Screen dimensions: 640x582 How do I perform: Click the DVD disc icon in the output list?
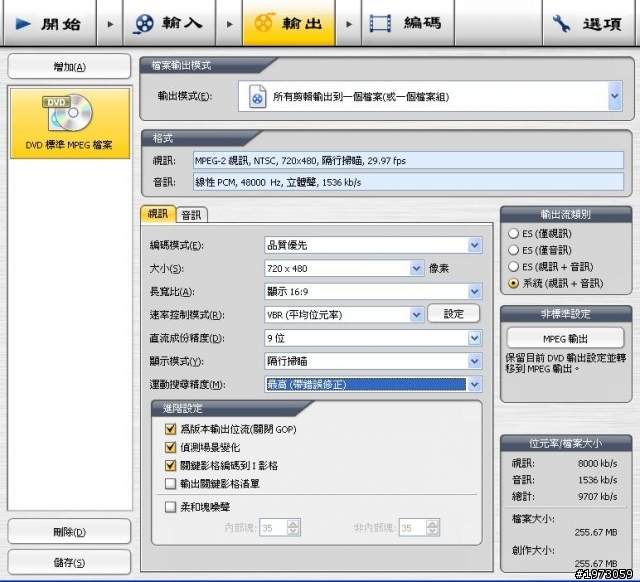point(69,112)
